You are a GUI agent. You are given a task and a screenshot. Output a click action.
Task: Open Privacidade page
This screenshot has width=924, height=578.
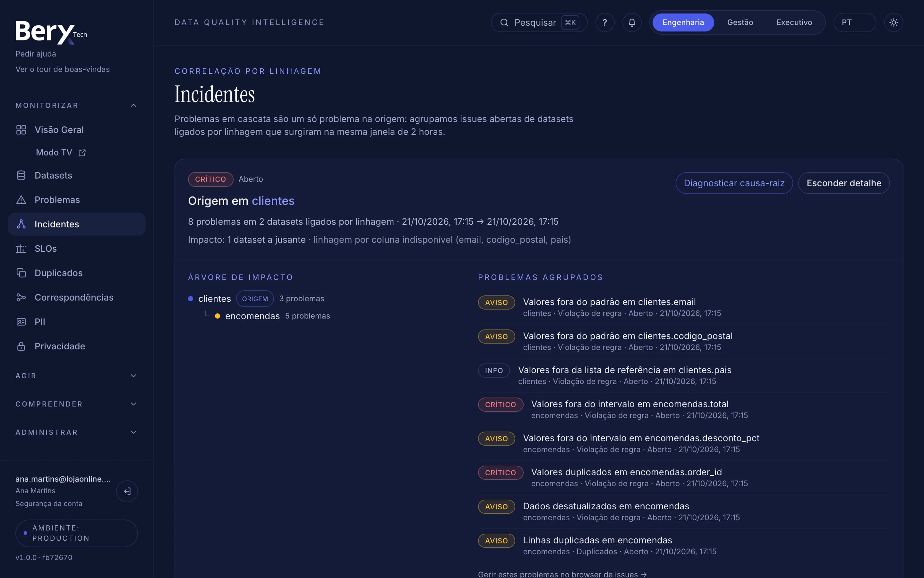pyautogui.click(x=76, y=346)
